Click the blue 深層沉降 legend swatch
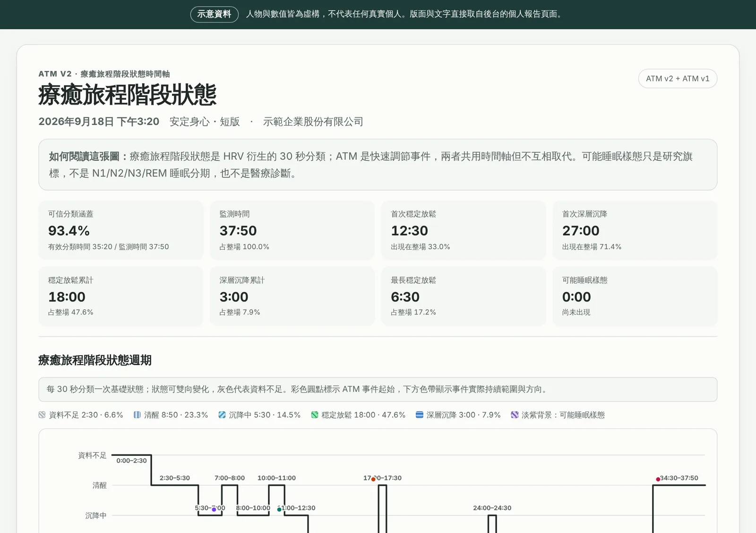The height and width of the screenshot is (533, 756). pyautogui.click(x=419, y=415)
